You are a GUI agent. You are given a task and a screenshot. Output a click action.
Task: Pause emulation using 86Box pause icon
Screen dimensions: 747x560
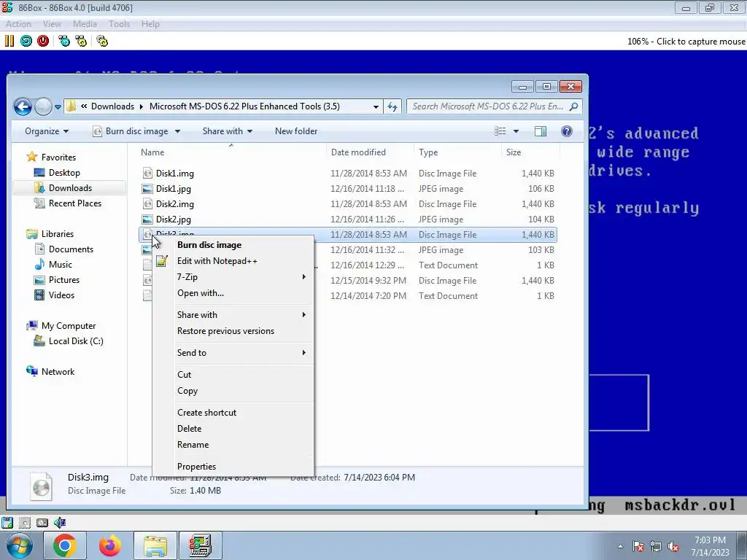tap(9, 41)
